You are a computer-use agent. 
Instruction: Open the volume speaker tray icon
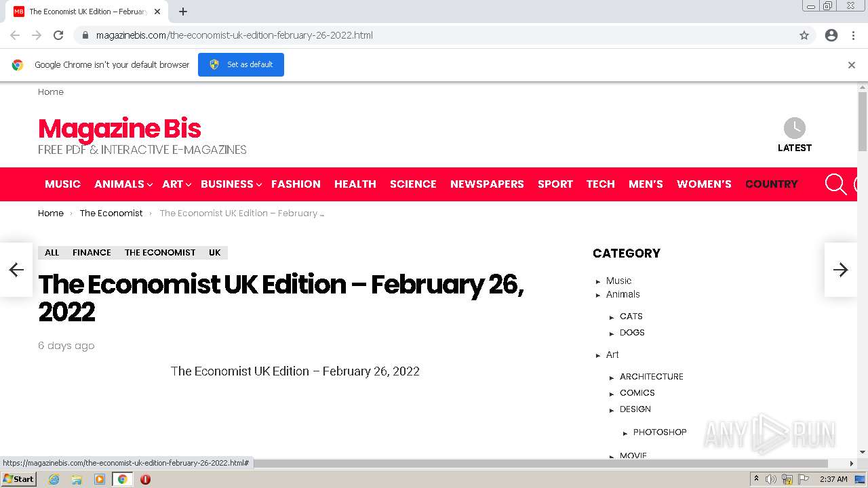pyautogui.click(x=771, y=479)
